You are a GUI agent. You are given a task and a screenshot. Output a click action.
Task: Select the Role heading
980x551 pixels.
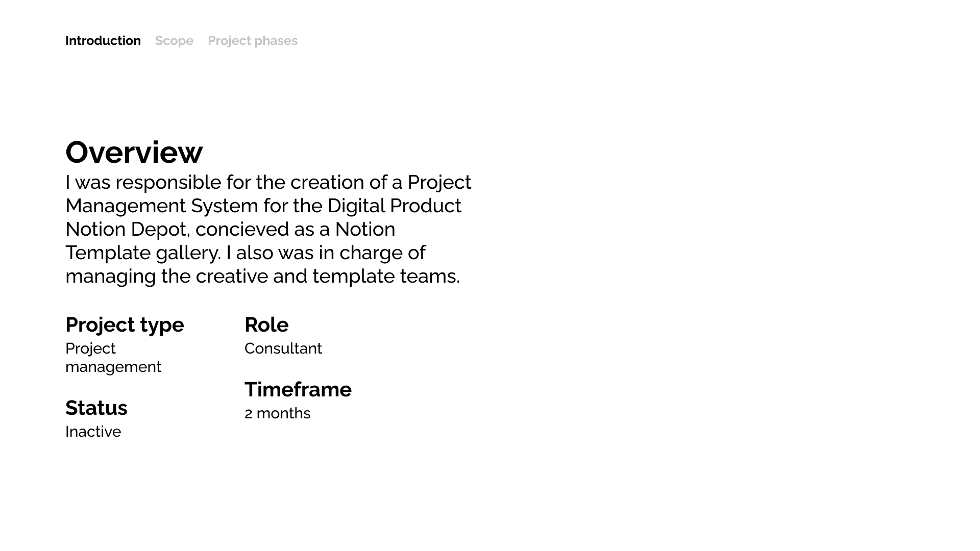pyautogui.click(x=266, y=325)
